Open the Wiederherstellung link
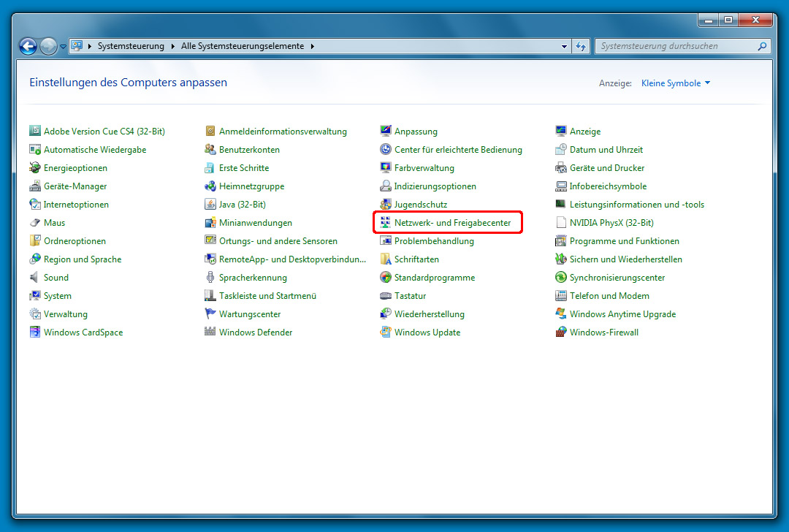789x532 pixels. [430, 314]
